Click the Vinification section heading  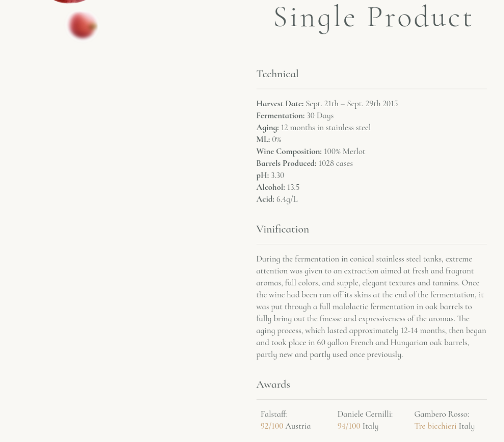(x=283, y=229)
